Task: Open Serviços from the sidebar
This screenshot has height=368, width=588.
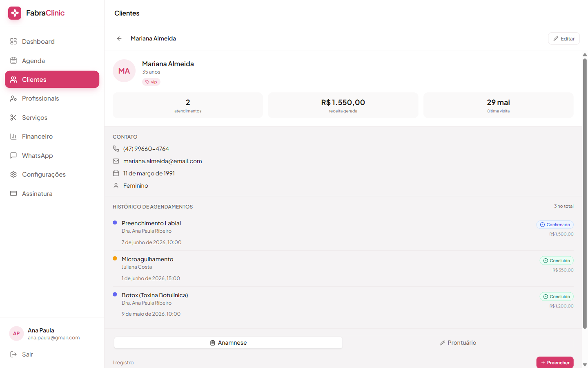Action: pyautogui.click(x=52, y=117)
